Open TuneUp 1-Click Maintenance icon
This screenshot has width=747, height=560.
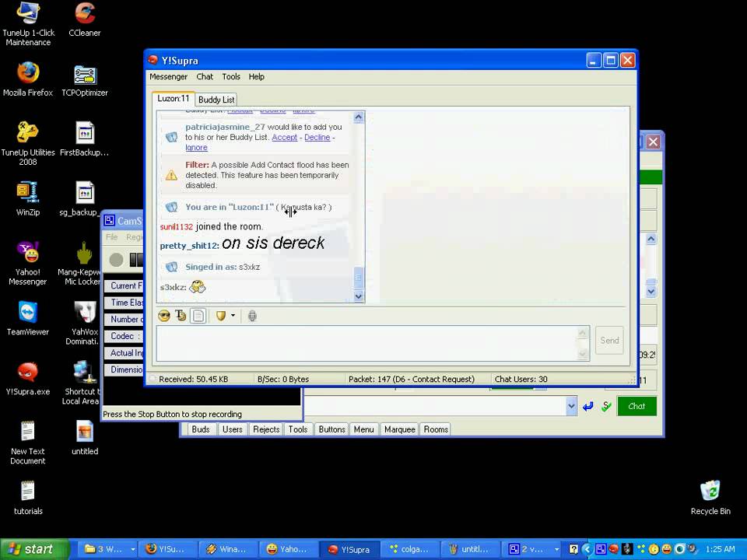pos(28,24)
